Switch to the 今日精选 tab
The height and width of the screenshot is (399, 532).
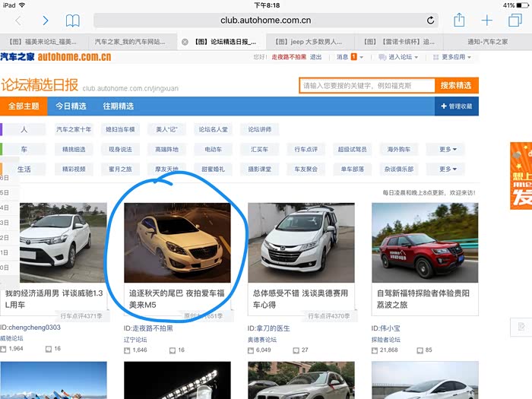tap(71, 106)
